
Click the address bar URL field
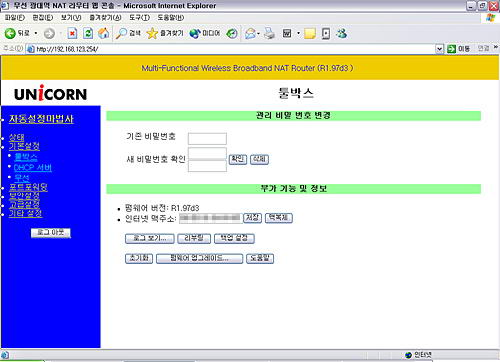click(x=230, y=49)
